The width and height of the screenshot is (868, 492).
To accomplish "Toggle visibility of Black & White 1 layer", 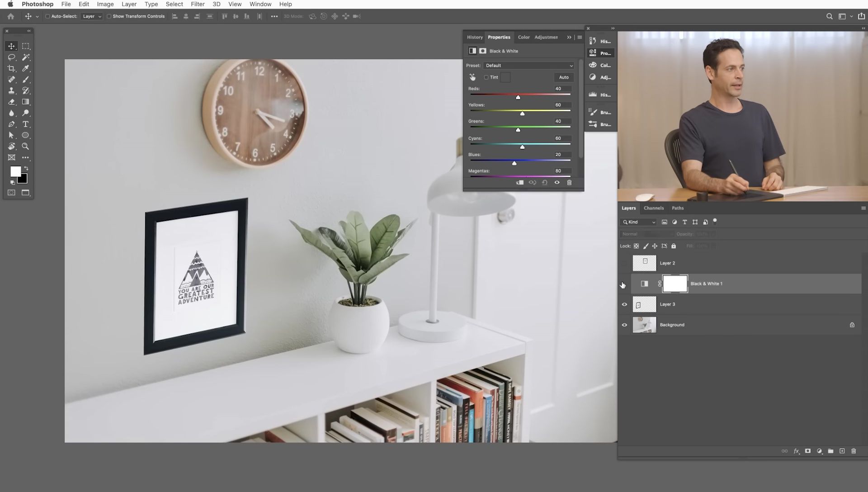I will [624, 284].
